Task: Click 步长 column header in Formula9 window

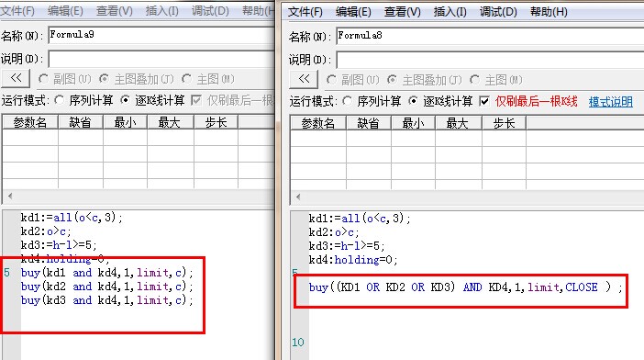Action: pyautogui.click(x=216, y=122)
